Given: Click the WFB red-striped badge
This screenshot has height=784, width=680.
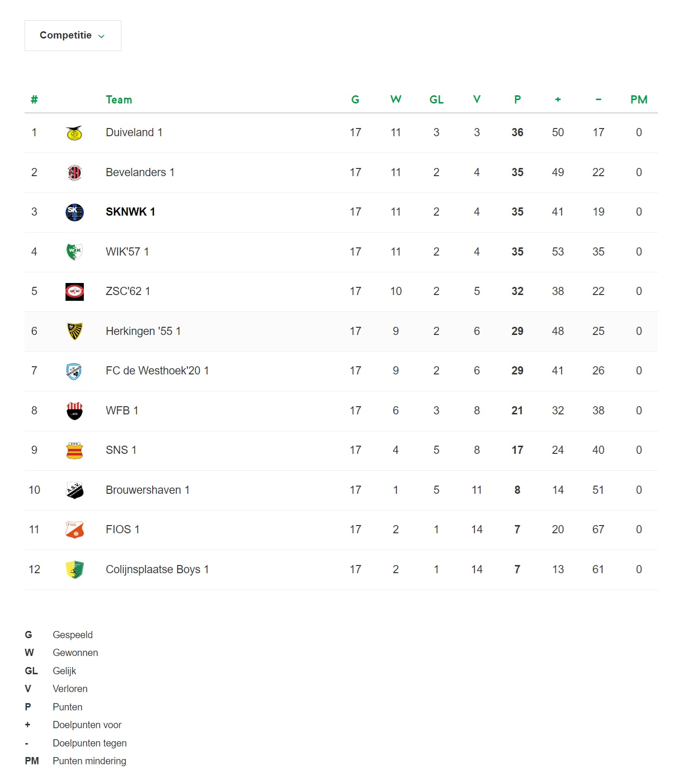Looking at the screenshot, I should click(x=74, y=411).
